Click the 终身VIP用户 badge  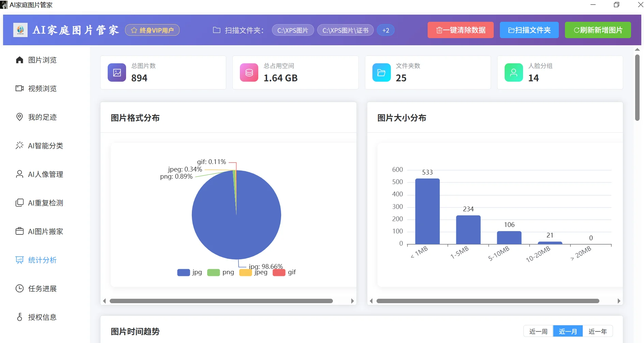pyautogui.click(x=152, y=30)
